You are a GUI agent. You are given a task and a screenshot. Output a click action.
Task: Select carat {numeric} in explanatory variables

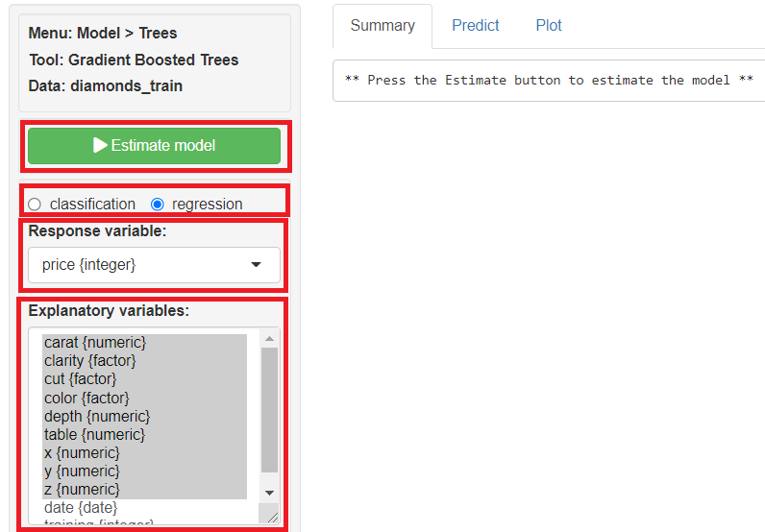click(x=95, y=343)
